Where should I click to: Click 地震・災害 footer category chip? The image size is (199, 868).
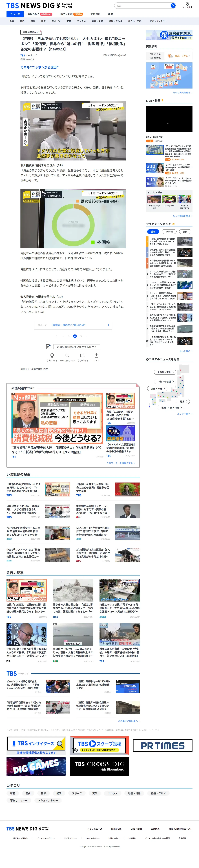(134, 793)
